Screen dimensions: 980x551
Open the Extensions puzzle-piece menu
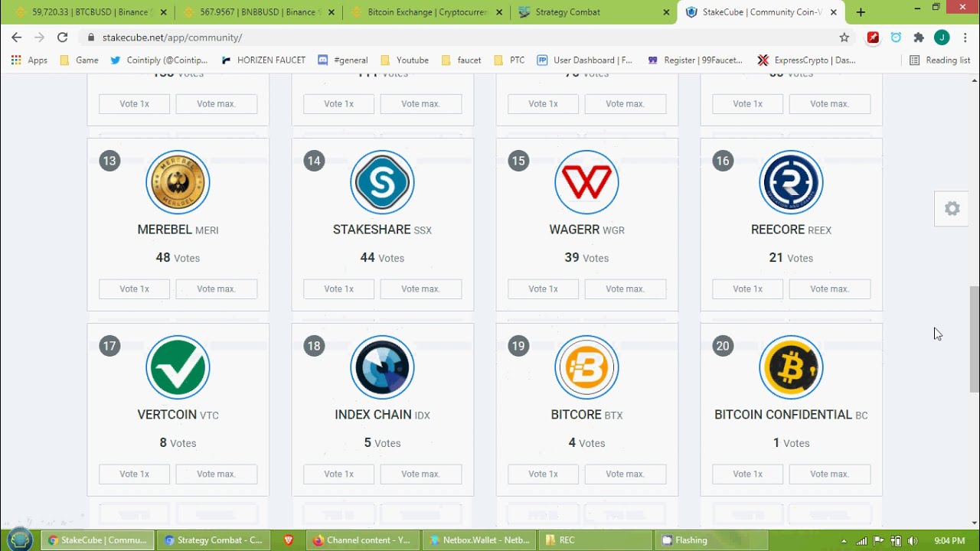[x=919, y=37]
